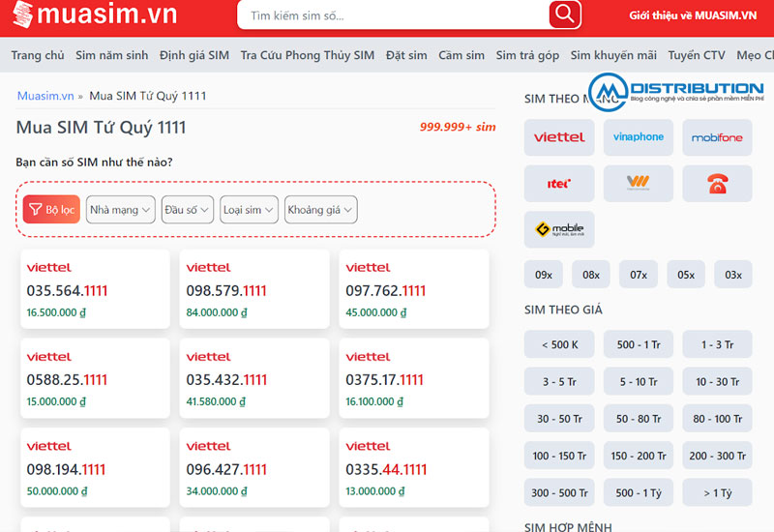Open the Cầm sim menu item
Image resolution: width=774 pixels, height=532 pixels.
pos(461,55)
